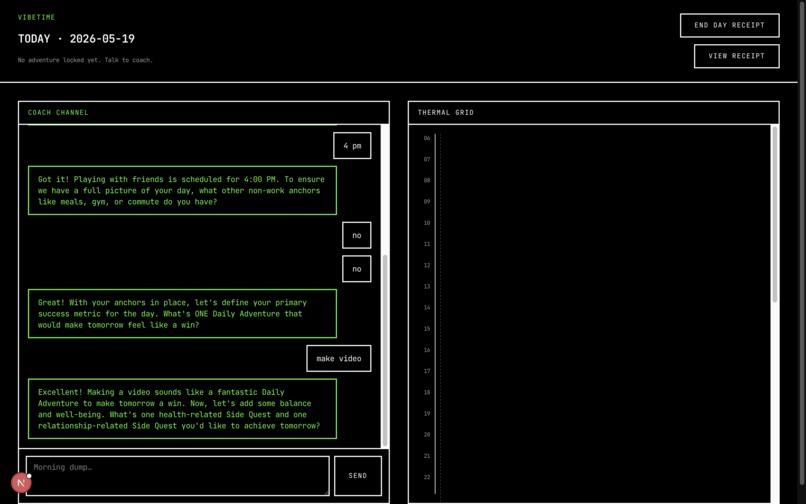The height and width of the screenshot is (504, 806).
Task: Click the TODAY 2026-05-19 heading
Action: click(76, 39)
